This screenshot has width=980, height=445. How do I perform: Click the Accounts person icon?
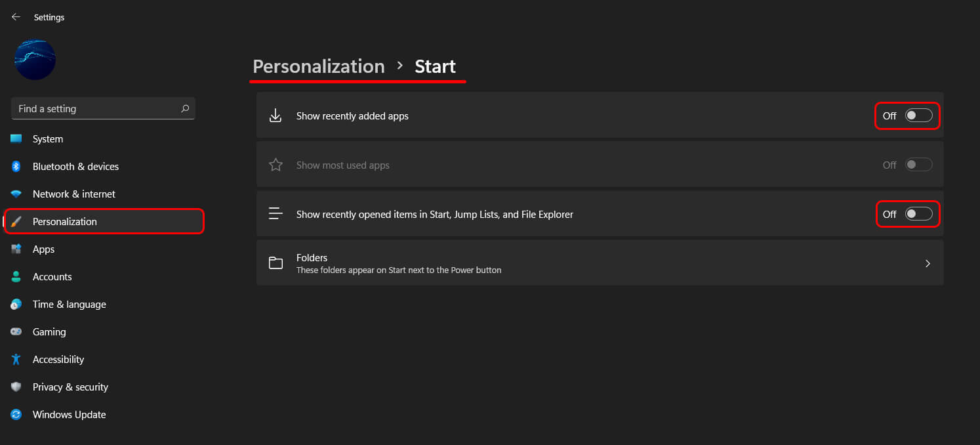[16, 277]
